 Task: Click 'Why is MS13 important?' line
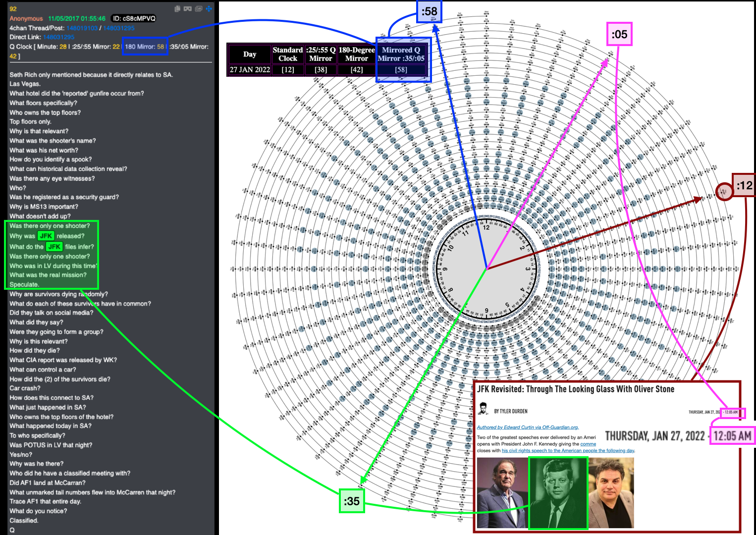(44, 207)
